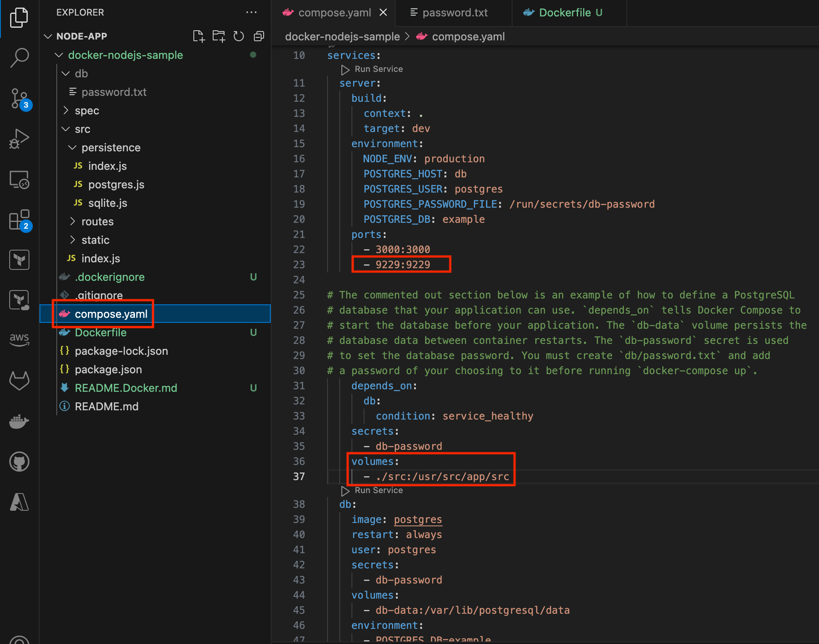
Task: Select the compose.yaml editor tab
Action: pos(334,13)
